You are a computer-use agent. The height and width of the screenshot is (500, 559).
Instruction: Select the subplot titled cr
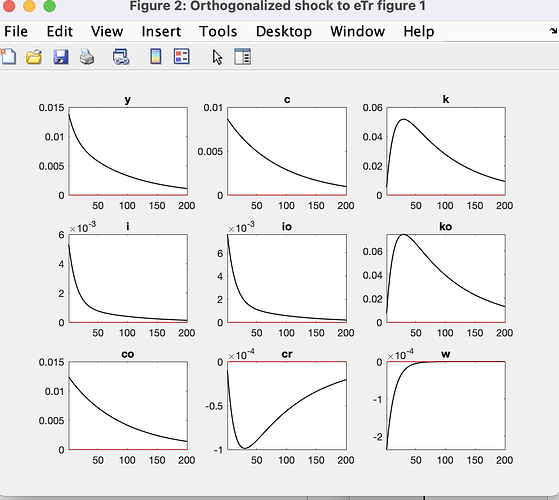[287, 406]
